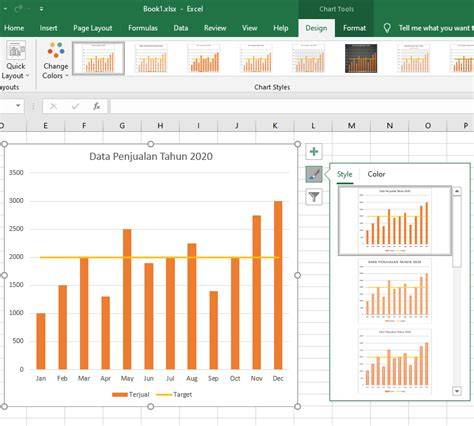Image resolution: width=474 pixels, height=426 pixels.
Task: Open the Format ribbon tab
Action: pyautogui.click(x=354, y=28)
